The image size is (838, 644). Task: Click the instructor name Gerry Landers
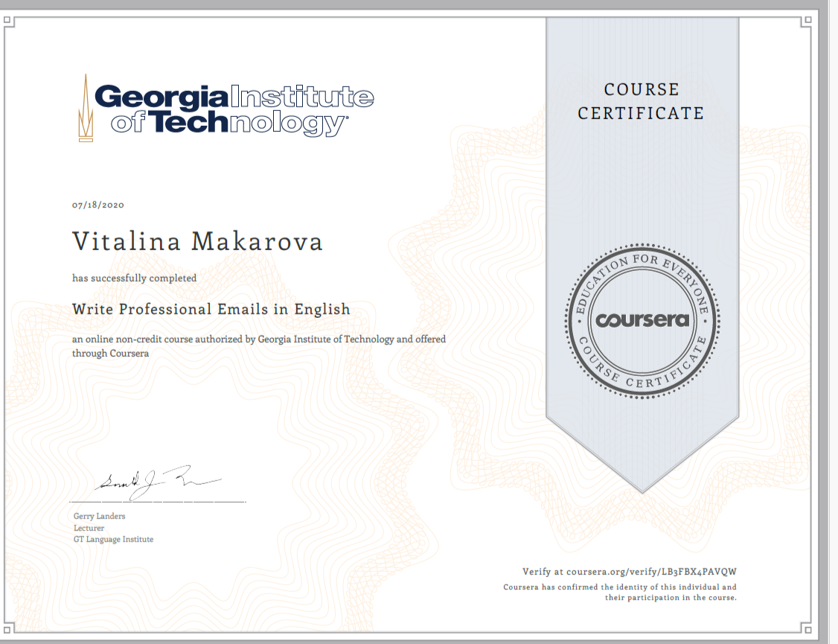[x=99, y=516]
